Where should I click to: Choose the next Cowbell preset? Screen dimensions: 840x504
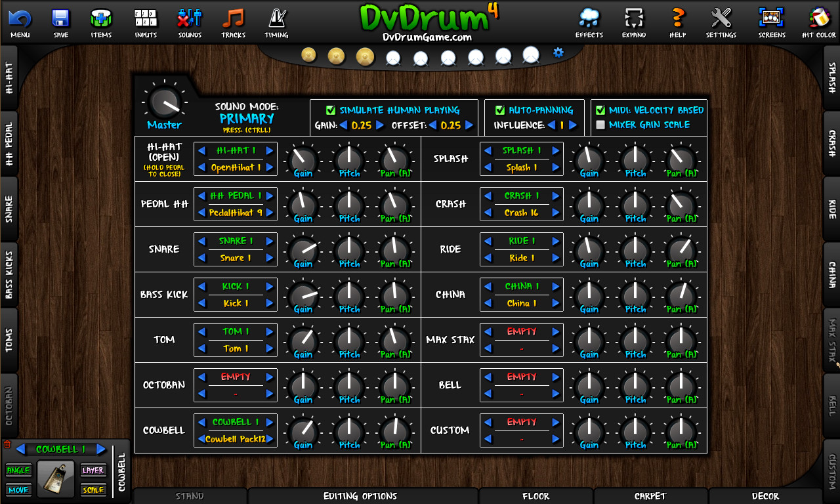[270, 421]
